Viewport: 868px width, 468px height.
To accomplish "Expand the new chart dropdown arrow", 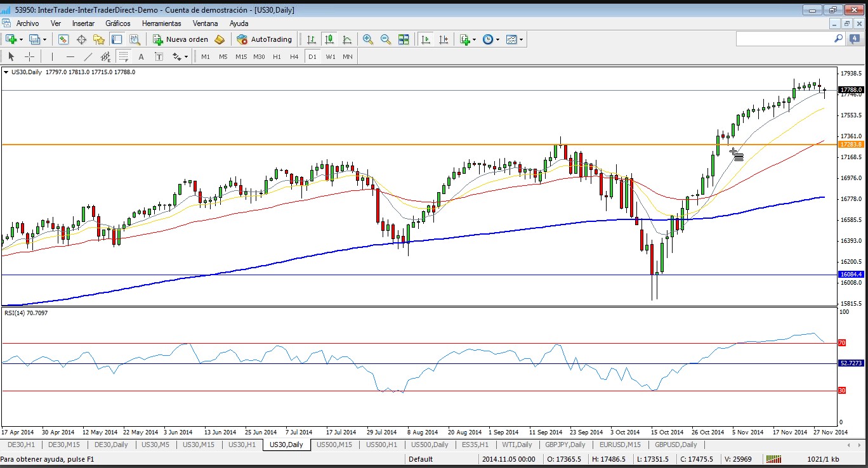I will click(x=22, y=39).
